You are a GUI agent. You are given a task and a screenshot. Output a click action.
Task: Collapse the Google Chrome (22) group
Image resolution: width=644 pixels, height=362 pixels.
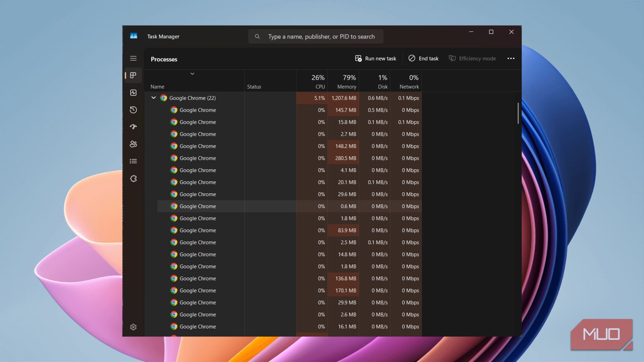pos(154,98)
